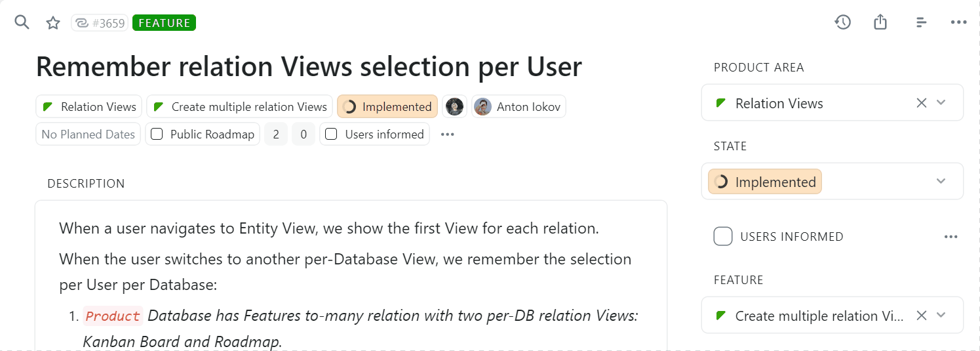980x351 pixels.
Task: Tick the Public Roadmap checkbox
Action: (x=157, y=134)
